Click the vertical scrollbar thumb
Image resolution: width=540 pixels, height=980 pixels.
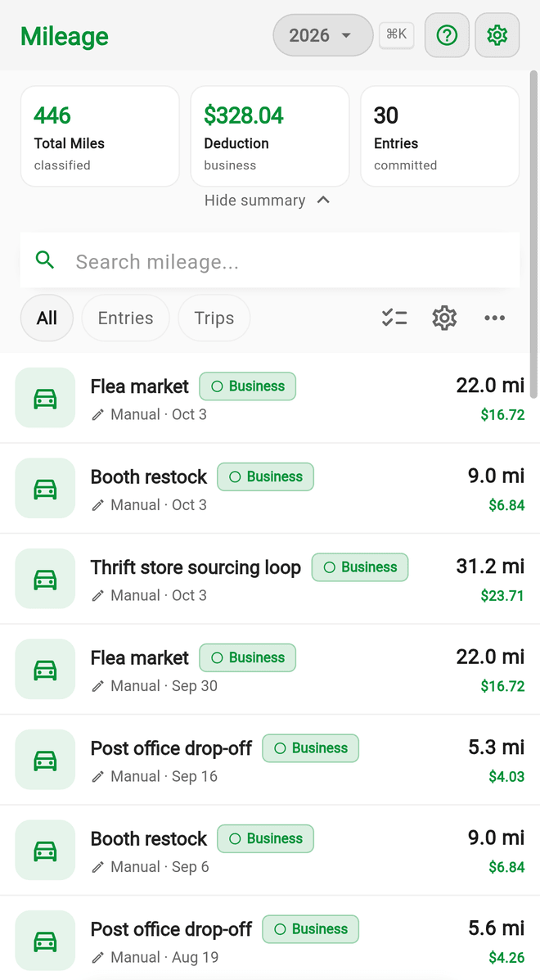[x=533, y=234]
